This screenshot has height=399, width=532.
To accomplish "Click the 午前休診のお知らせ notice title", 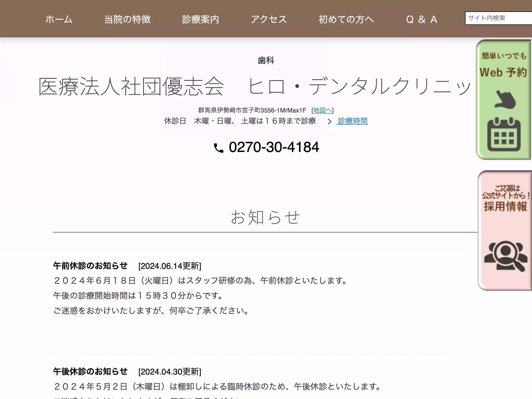I will (90, 266).
